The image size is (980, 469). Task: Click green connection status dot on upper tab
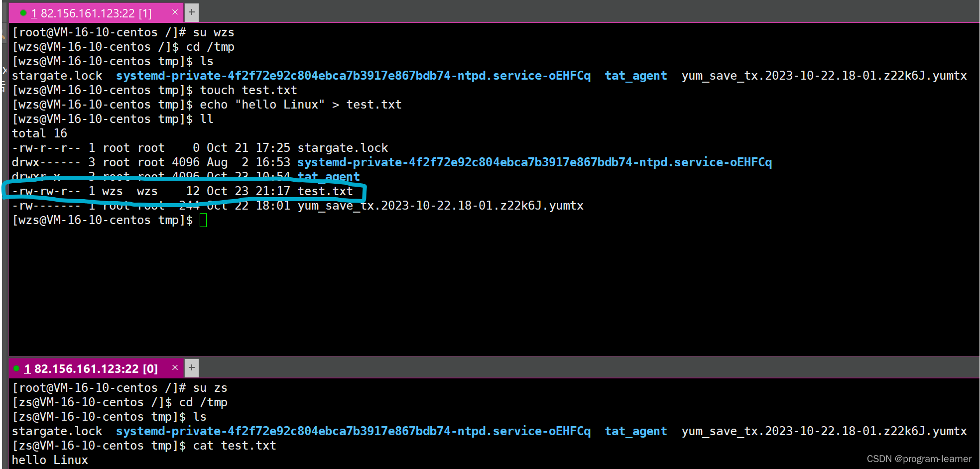click(23, 13)
